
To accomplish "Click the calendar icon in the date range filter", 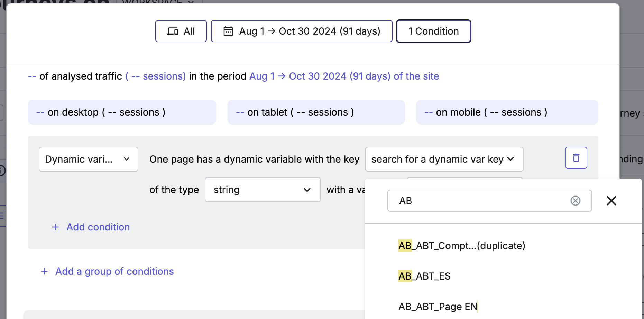I will tap(228, 31).
